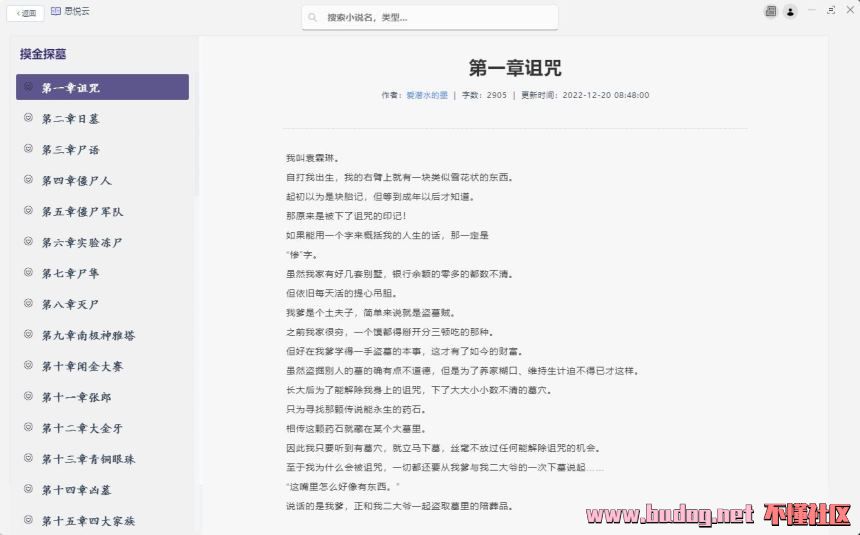Viewport: 860px width, 535px height.
Task: Click the icon beside 第十五章四大家族
Action: click(x=29, y=519)
